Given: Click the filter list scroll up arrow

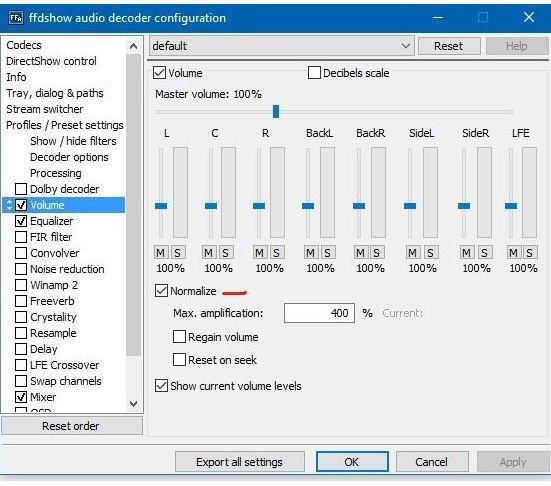Looking at the screenshot, I should tap(133, 46).
